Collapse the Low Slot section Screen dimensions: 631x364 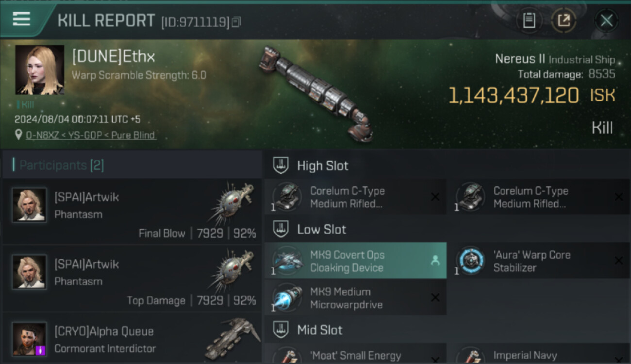[281, 229]
